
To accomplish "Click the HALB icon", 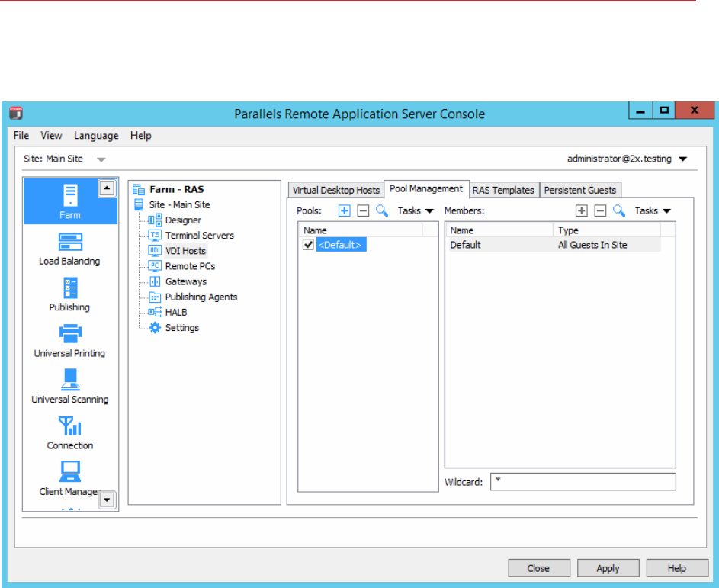I will click(155, 313).
